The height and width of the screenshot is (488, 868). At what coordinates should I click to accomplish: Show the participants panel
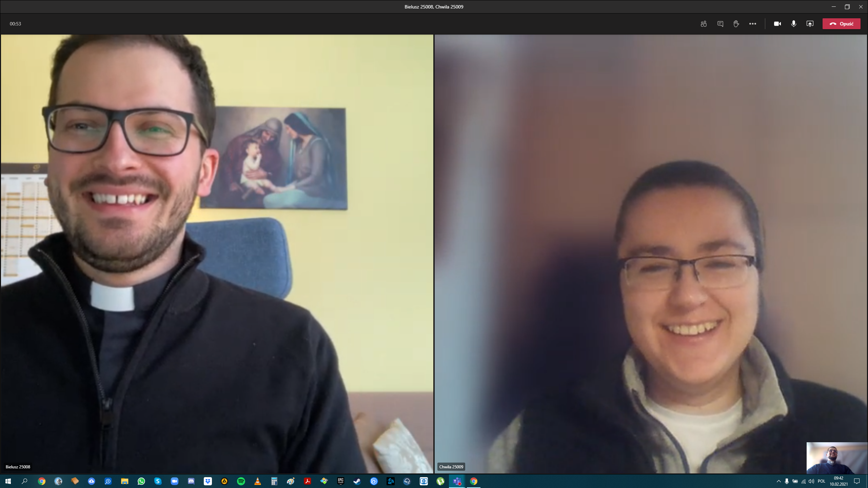(704, 24)
